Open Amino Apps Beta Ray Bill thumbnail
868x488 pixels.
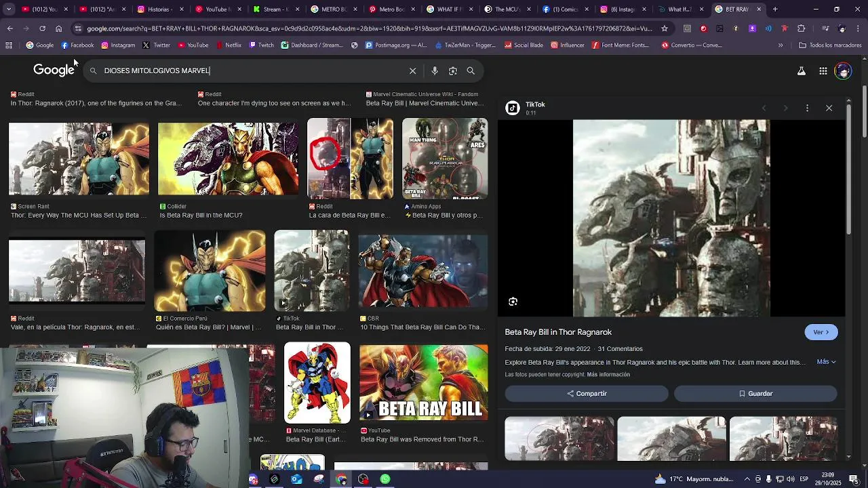coord(445,159)
